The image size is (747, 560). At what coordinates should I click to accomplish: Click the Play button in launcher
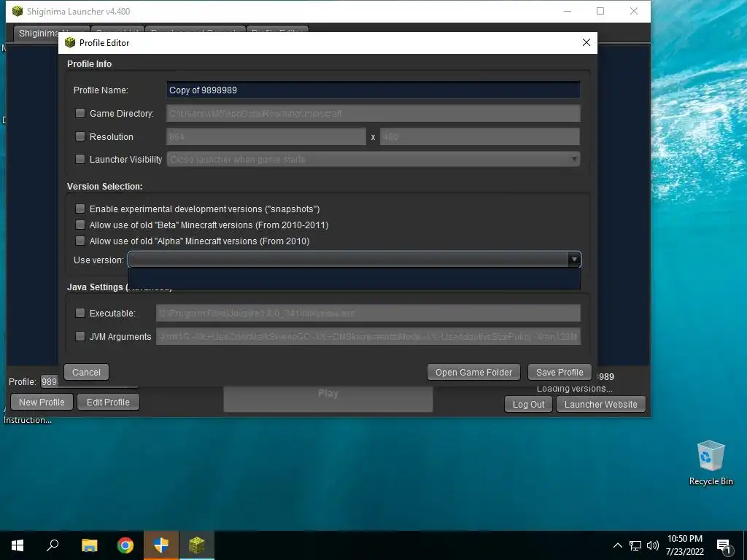pyautogui.click(x=328, y=399)
